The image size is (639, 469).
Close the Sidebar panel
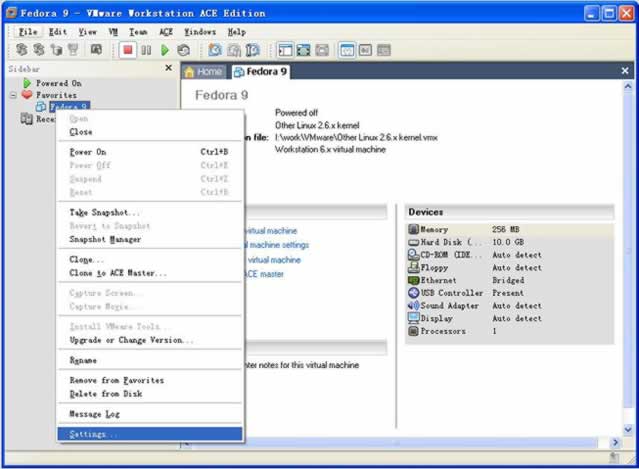[168, 68]
